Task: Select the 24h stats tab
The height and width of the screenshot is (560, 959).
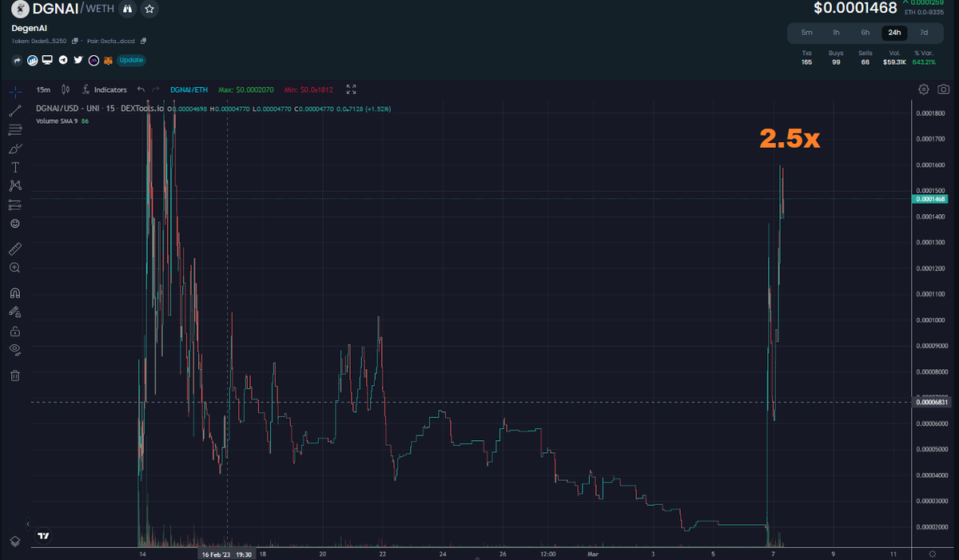Action: [x=894, y=33]
